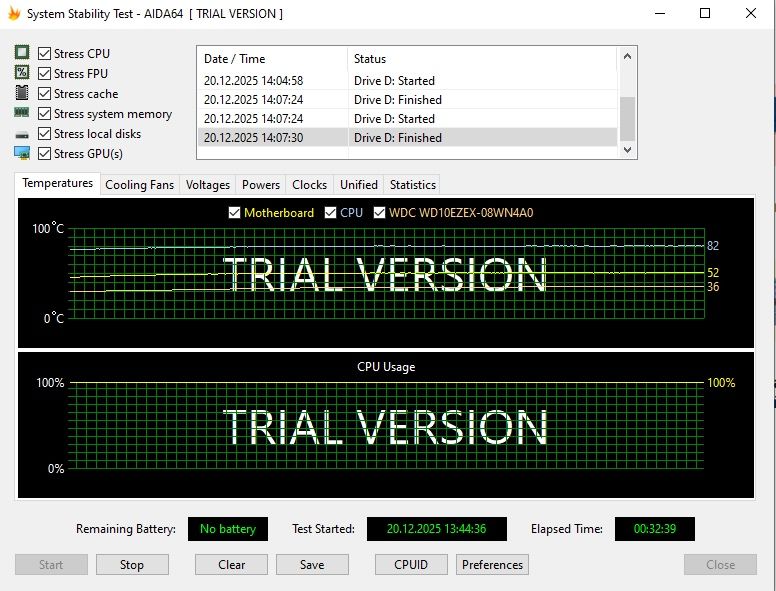The height and width of the screenshot is (591, 776).
Task: Select log row 14:07:30 Drive D: Finished
Action: pos(408,138)
